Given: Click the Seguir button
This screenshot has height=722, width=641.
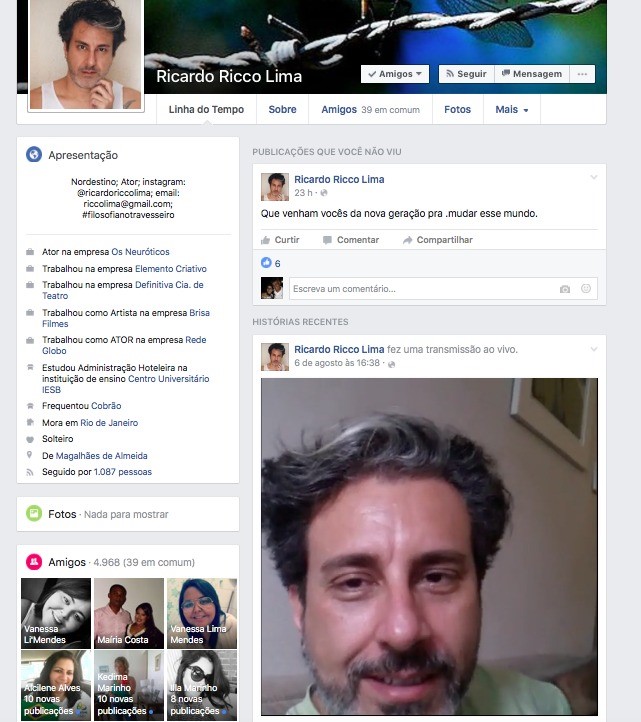Looking at the screenshot, I should 465,74.
